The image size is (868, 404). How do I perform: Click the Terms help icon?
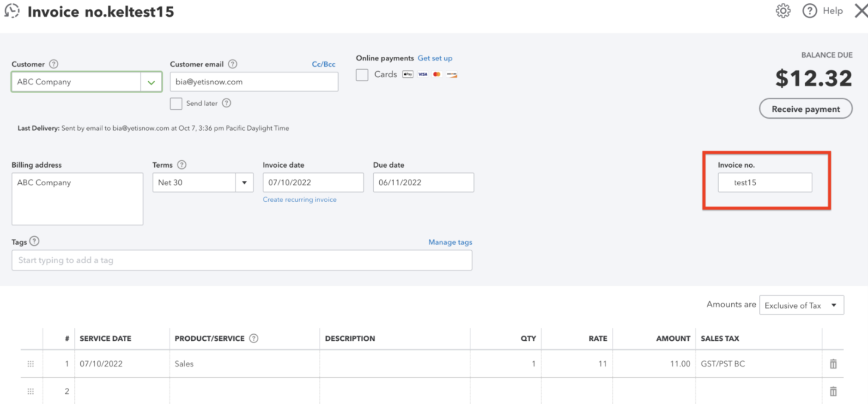[x=182, y=165]
